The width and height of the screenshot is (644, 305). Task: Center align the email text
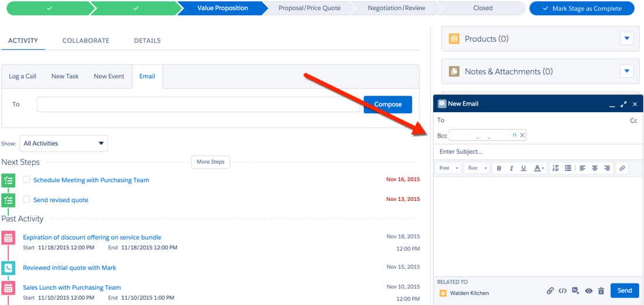[x=595, y=168]
